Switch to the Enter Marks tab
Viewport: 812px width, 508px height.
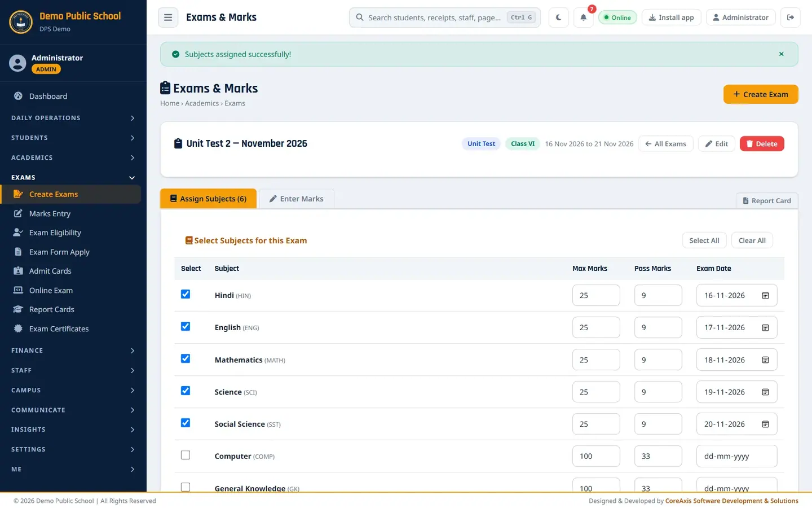click(297, 199)
